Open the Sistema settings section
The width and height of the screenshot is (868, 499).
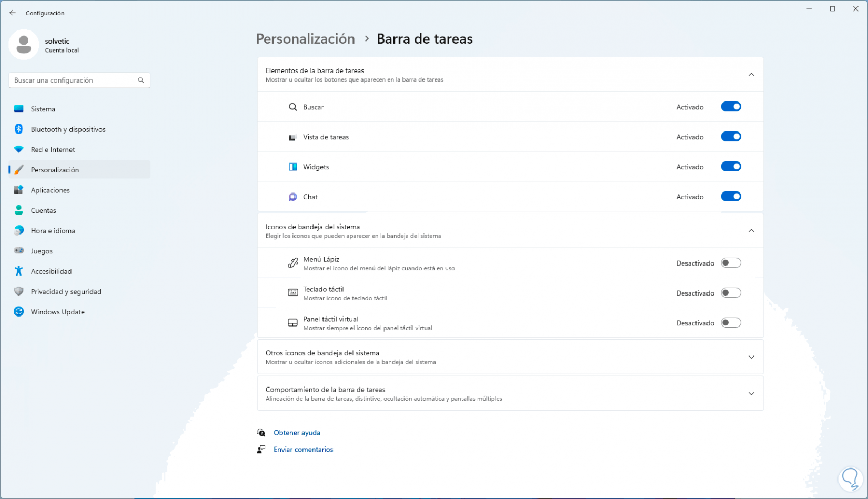pyautogui.click(x=43, y=109)
